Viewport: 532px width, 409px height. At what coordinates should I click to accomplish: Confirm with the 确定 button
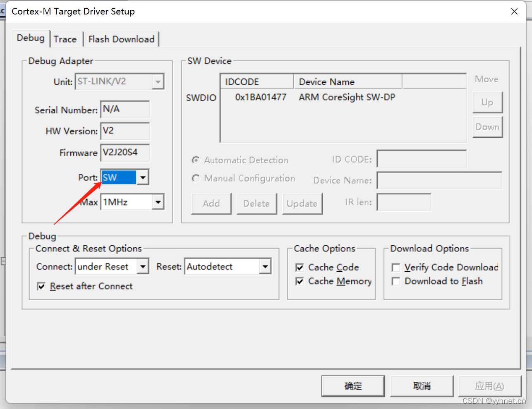click(x=353, y=386)
